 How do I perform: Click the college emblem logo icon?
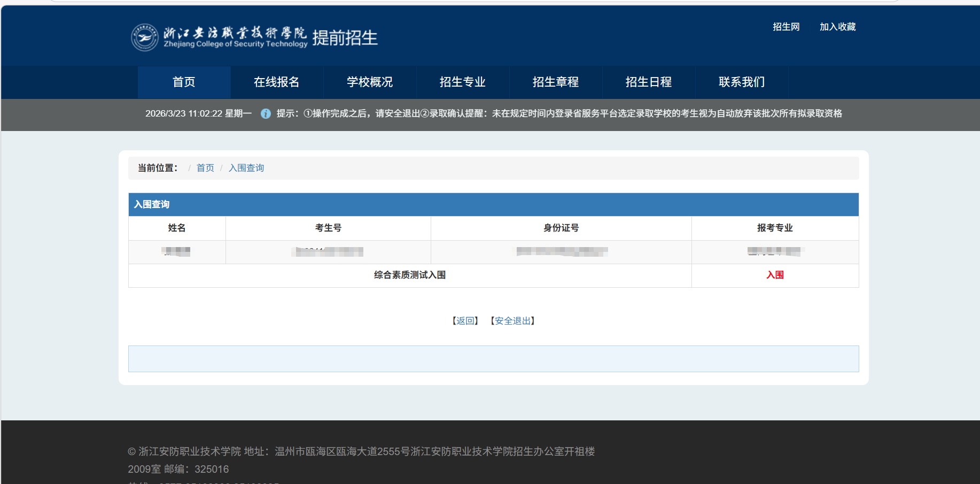145,37
